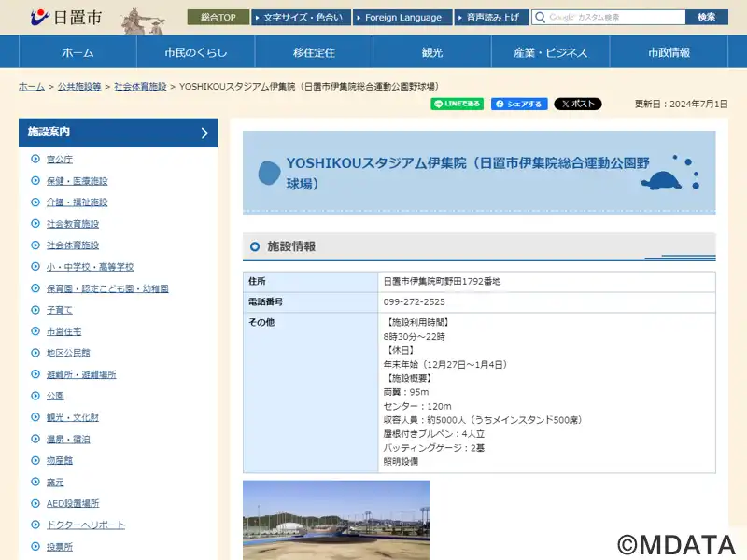Open 市民のくらし navigation menu
This screenshot has height=560, width=747.
[196, 52]
